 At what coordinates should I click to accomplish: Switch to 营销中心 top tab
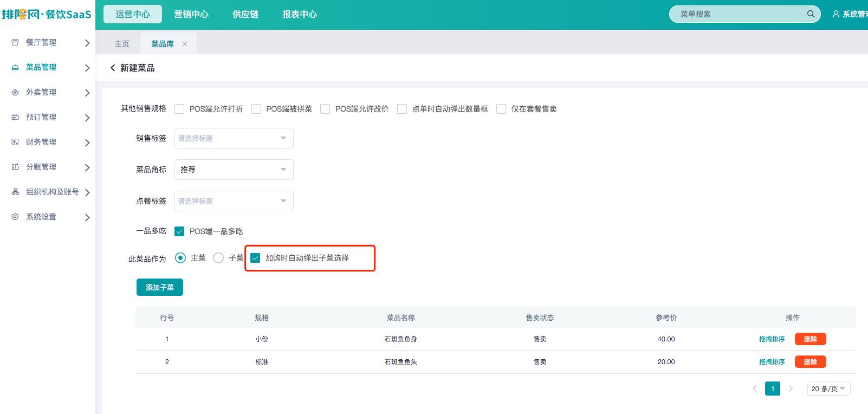click(191, 14)
